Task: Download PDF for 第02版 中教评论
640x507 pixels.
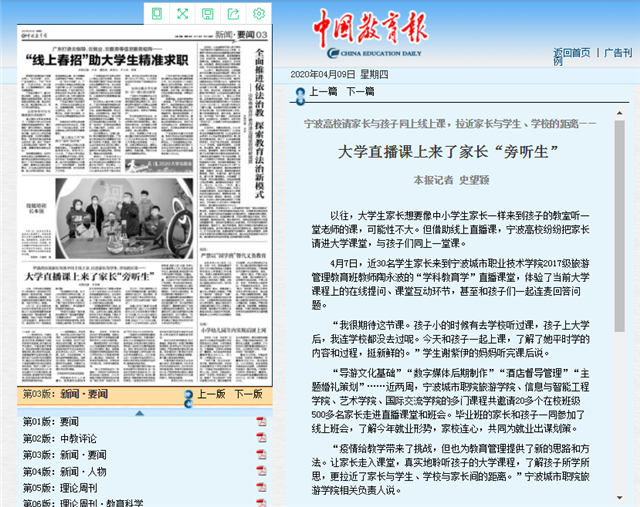Action: [x=263, y=438]
